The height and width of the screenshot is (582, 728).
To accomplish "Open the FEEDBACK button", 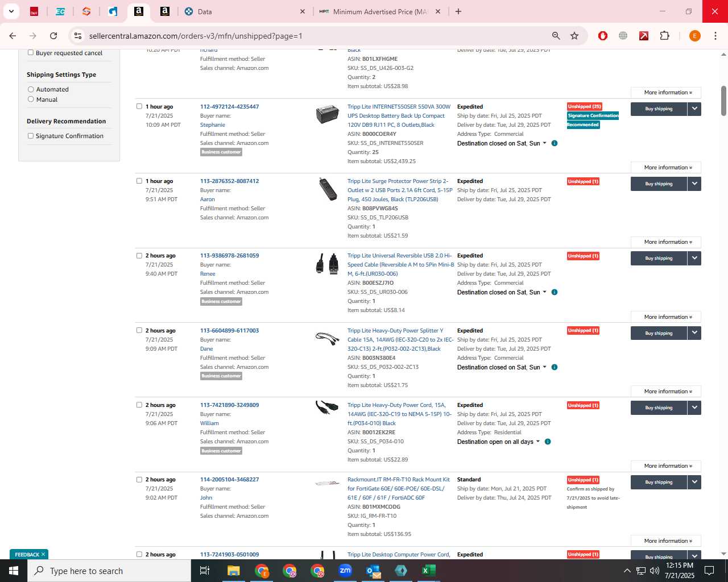I will [29, 554].
